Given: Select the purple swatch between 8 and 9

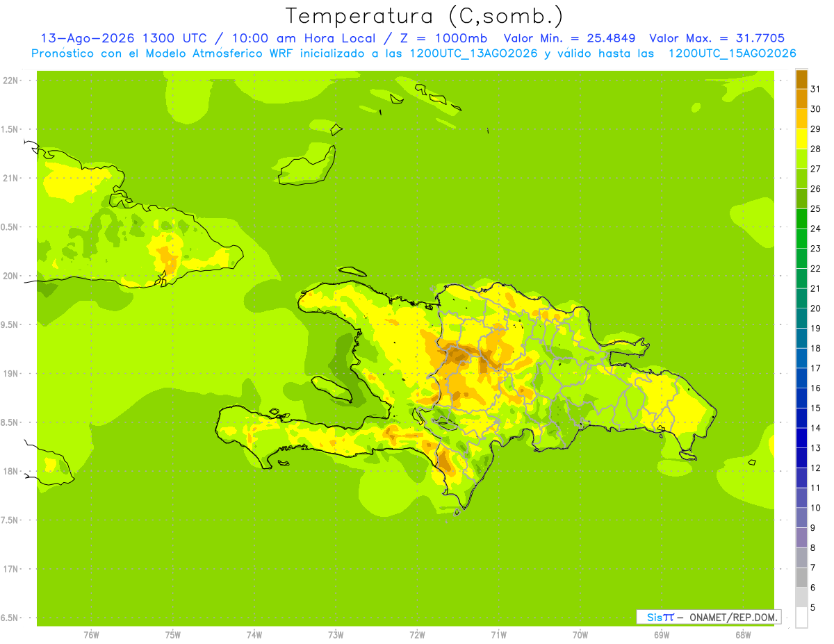Looking at the screenshot, I should point(801,538).
